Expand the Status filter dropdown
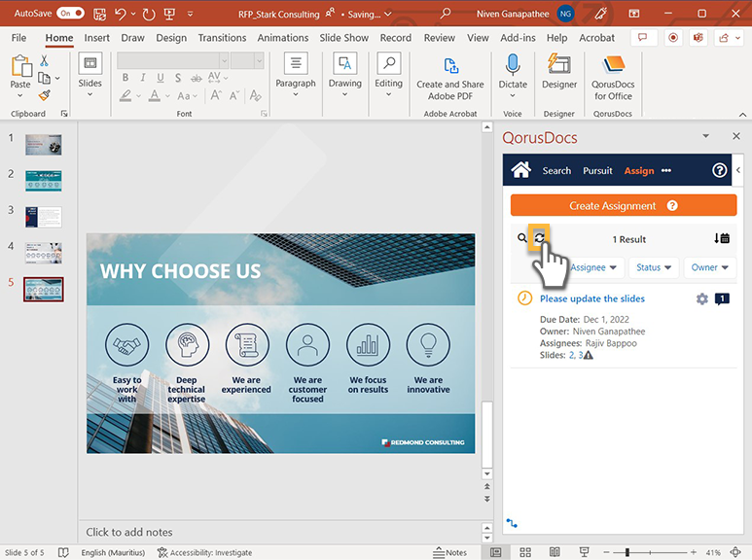 (654, 267)
